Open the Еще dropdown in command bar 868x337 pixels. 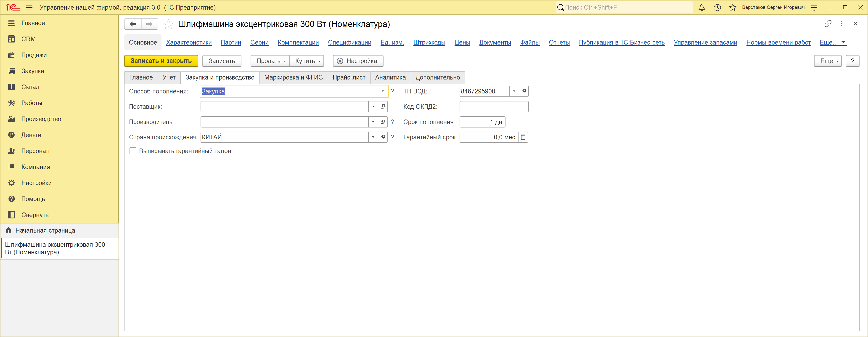pos(828,61)
